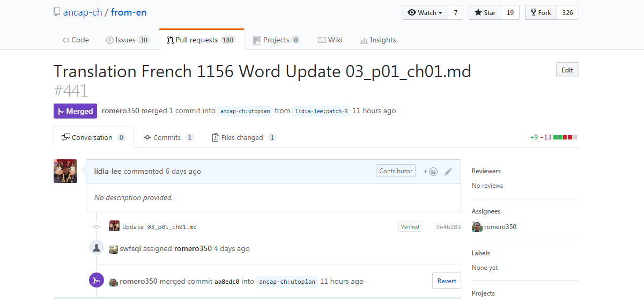Open the Wiki tab
The width and height of the screenshot is (644, 302).
click(330, 40)
